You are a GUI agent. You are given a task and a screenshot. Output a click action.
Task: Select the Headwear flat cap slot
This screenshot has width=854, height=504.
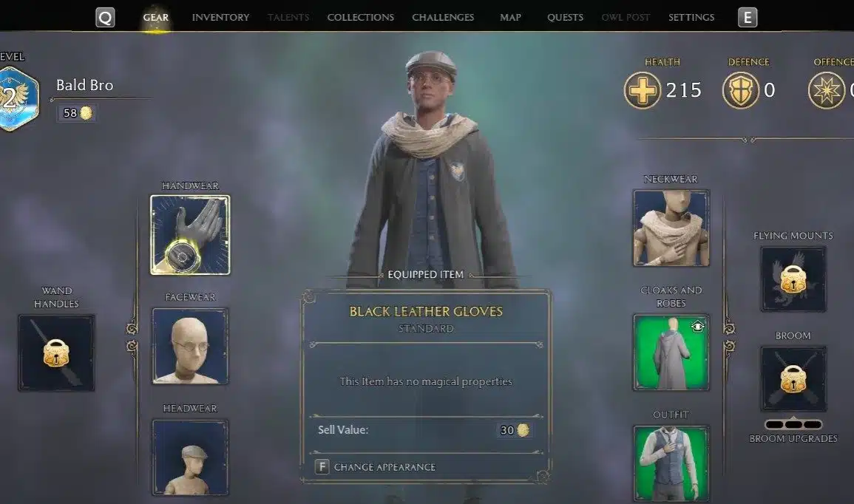pyautogui.click(x=190, y=457)
